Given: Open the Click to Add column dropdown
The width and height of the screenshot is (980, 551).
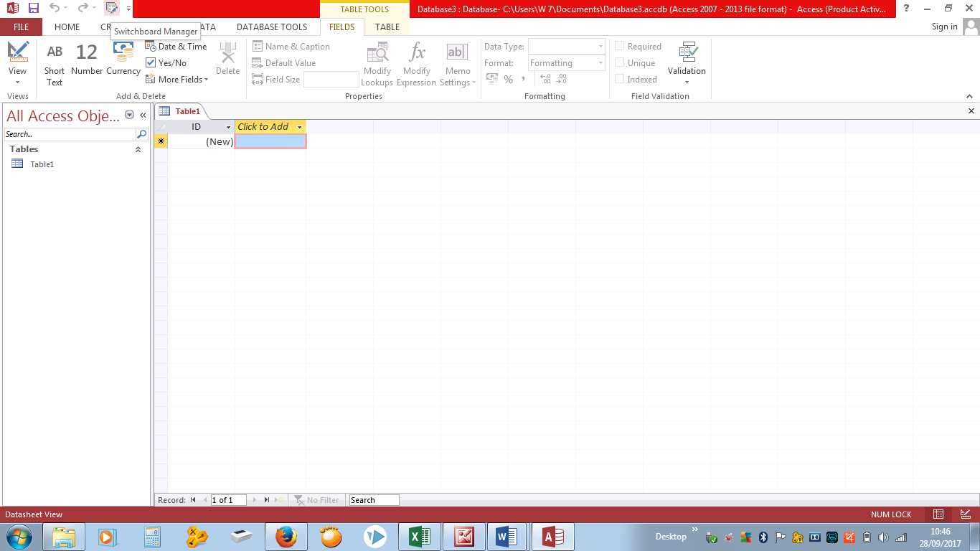Looking at the screenshot, I should coord(299,126).
